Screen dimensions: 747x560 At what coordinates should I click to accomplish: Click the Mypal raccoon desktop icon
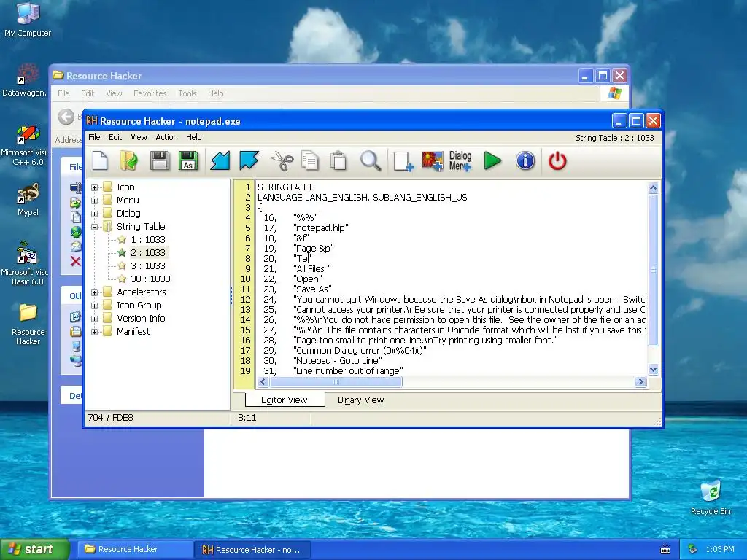click(x=28, y=194)
